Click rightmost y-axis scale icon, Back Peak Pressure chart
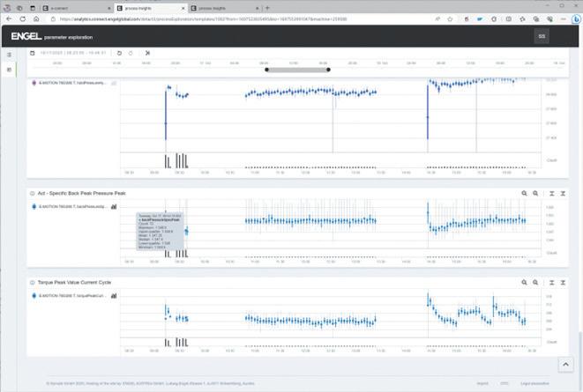 [563, 194]
